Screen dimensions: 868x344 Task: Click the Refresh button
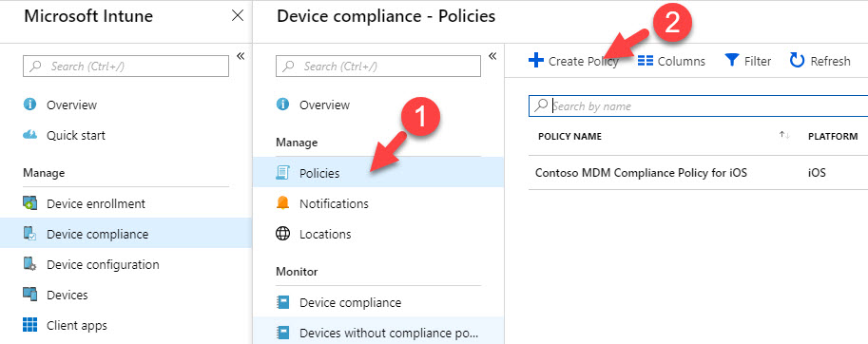(820, 61)
